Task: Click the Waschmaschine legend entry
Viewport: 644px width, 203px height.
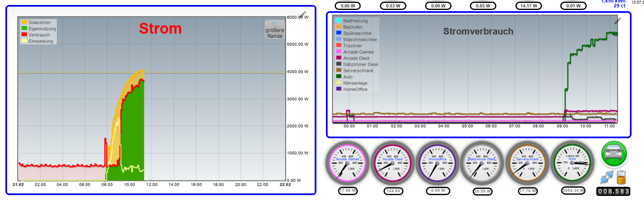Action: pyautogui.click(x=356, y=39)
